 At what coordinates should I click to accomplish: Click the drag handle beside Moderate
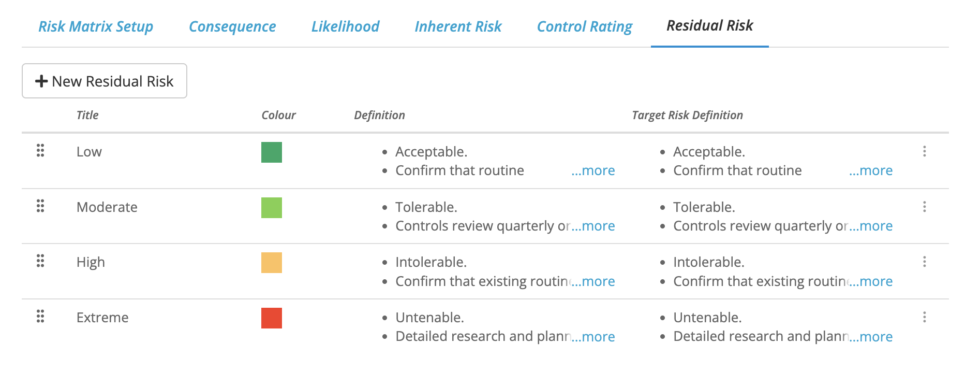coord(40,207)
